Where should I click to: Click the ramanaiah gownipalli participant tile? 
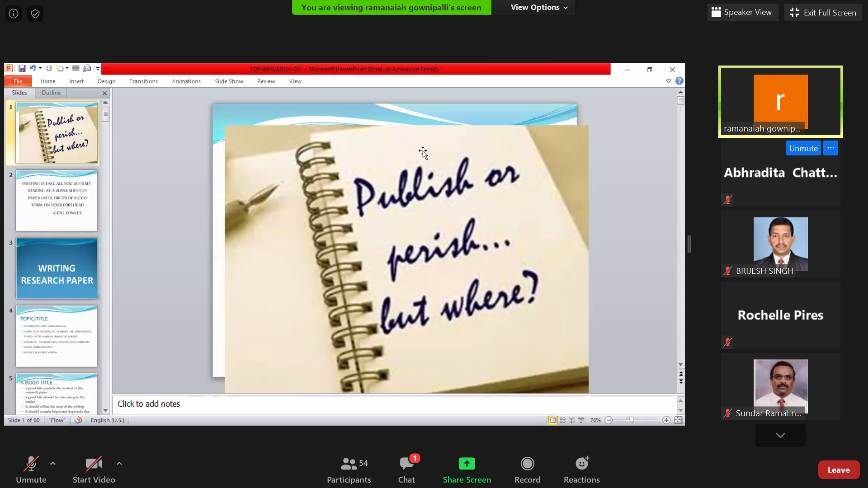[780, 102]
